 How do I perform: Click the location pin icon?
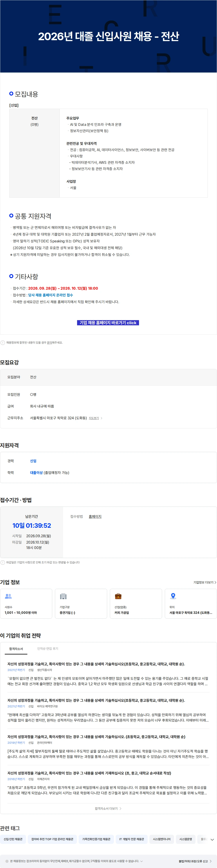pos(173,596)
